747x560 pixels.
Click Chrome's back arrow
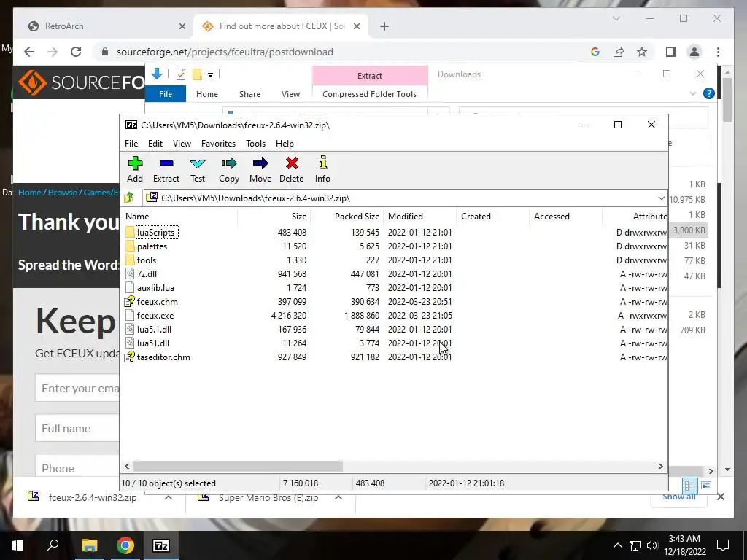point(29,52)
